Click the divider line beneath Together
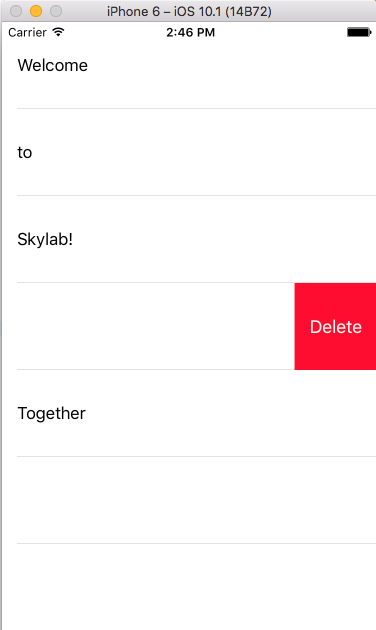Image resolution: width=376 pixels, height=630 pixels. [196, 456]
